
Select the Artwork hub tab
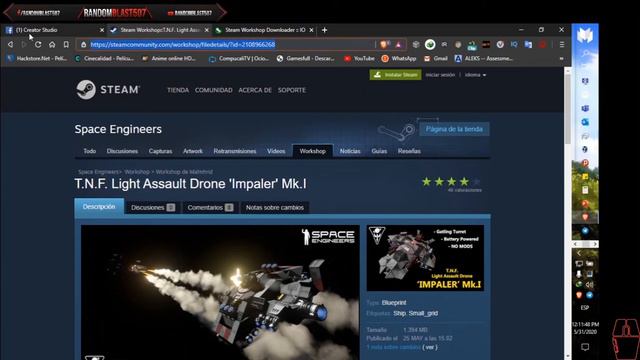(x=193, y=151)
